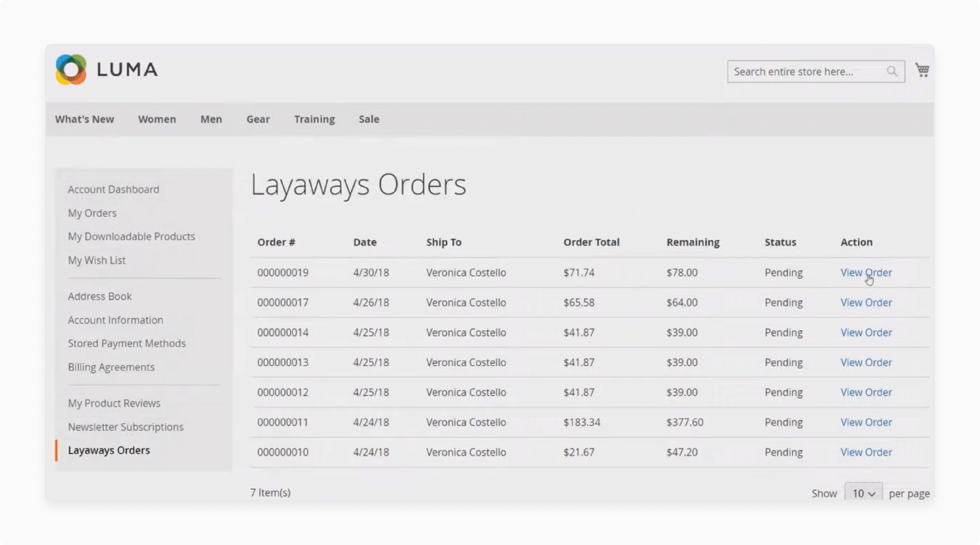This screenshot has height=545, width=980.
Task: Click the Remaining column header
Action: click(x=693, y=242)
